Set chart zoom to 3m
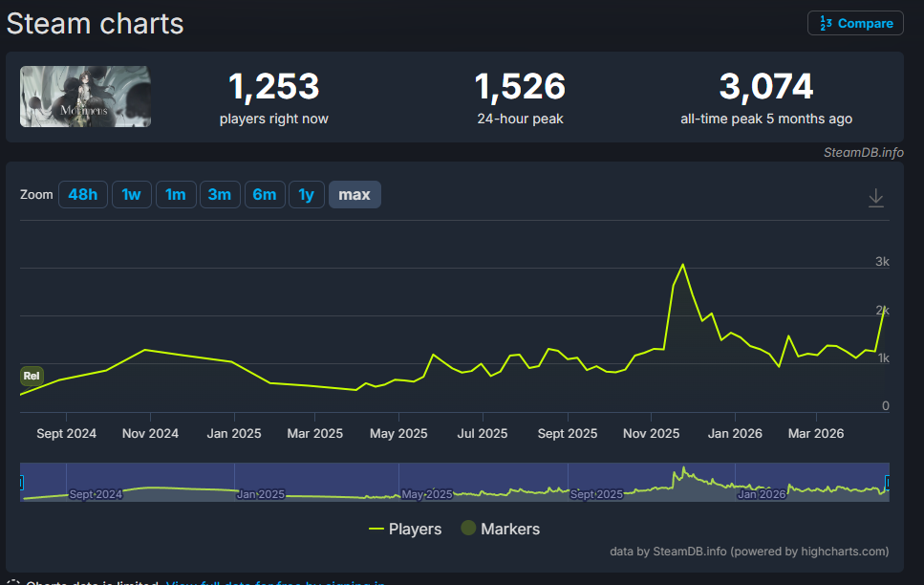924x585 pixels. [x=220, y=195]
